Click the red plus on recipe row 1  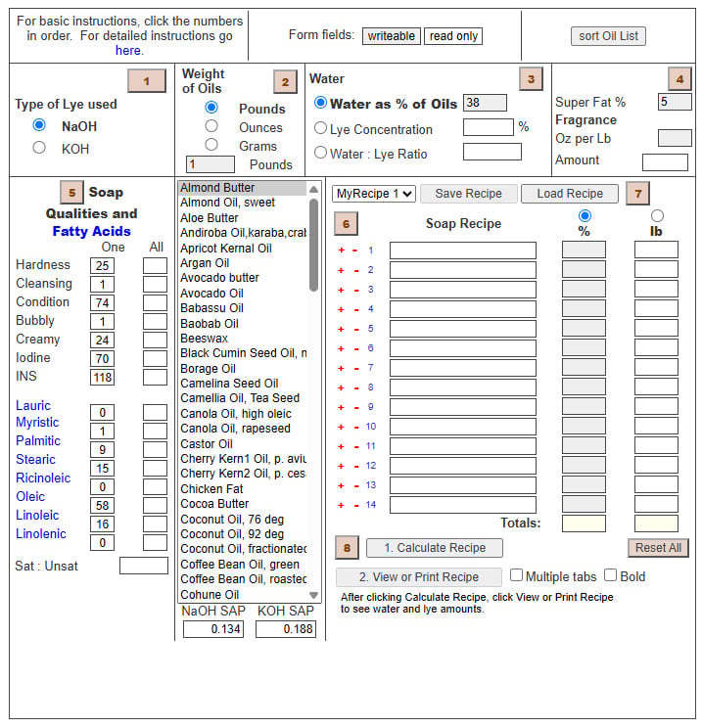click(x=342, y=250)
